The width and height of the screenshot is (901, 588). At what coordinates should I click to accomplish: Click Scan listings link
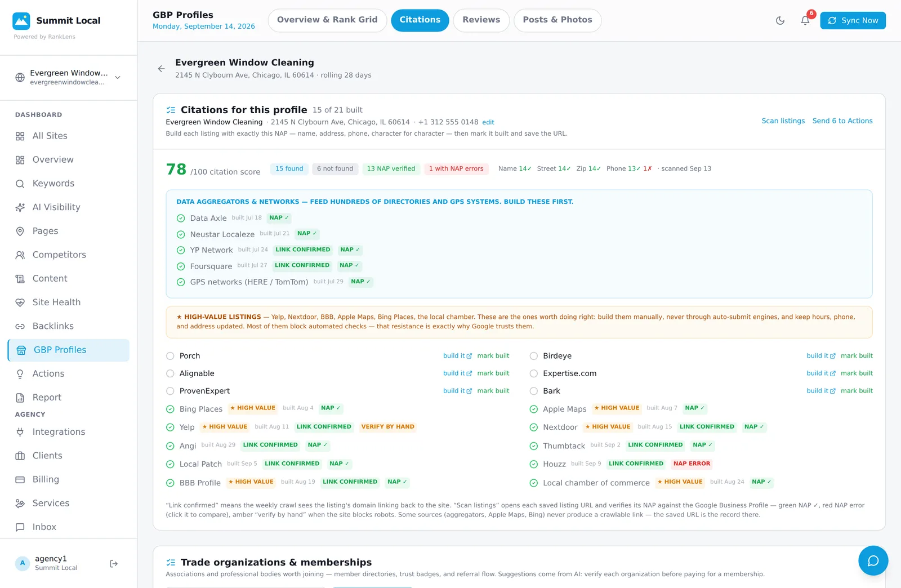(x=783, y=121)
